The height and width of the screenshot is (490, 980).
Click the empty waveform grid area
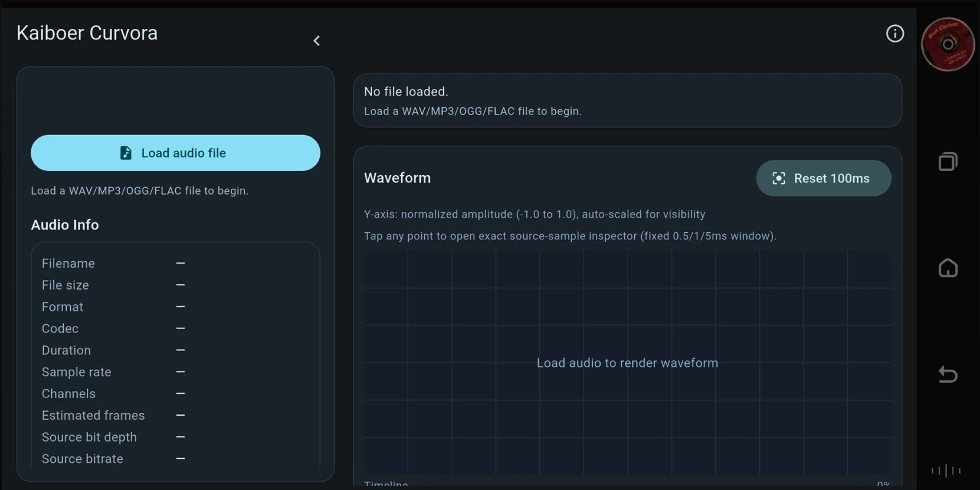627,363
